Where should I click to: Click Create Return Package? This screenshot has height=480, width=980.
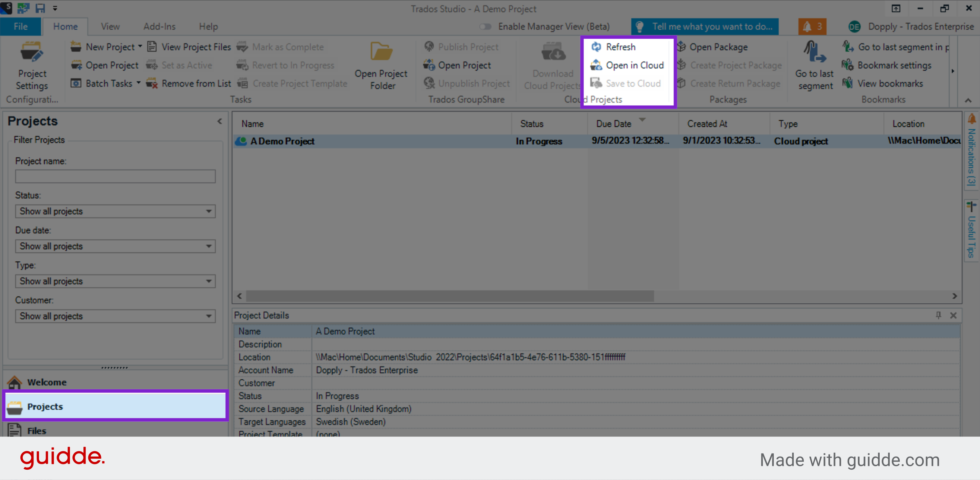click(728, 83)
